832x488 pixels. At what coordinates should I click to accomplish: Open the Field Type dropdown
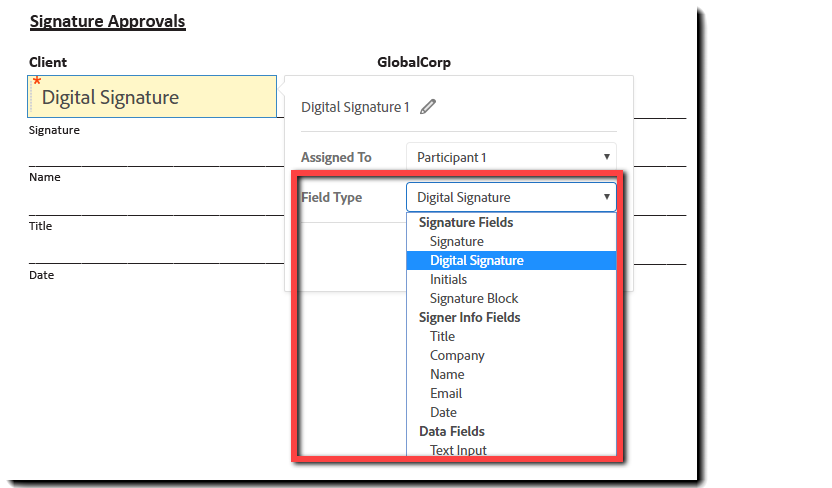pos(510,197)
